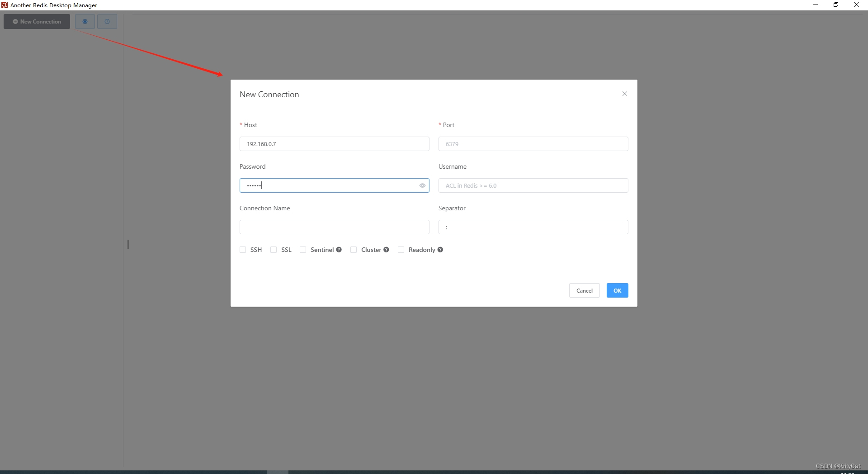Close the New Connection dialog with the X
Screen dimensions: 868x474
pos(625,94)
